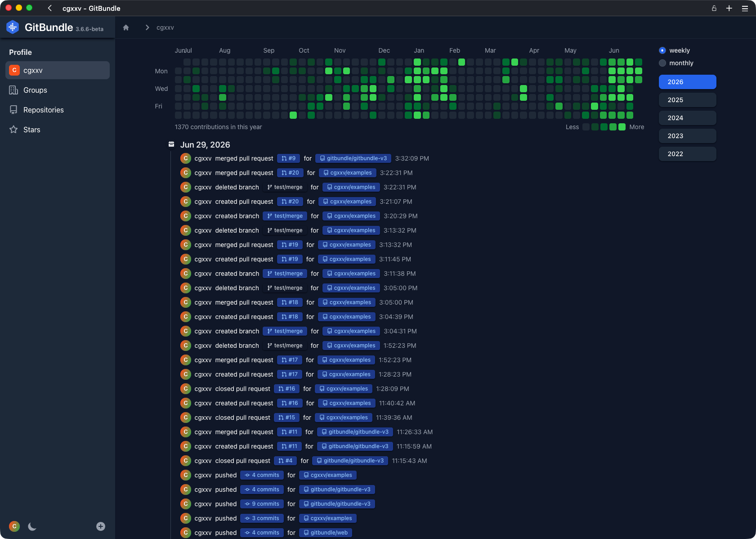Click avatar on the 3:32:09 PM activity row
The image size is (756, 539).
tap(186, 158)
